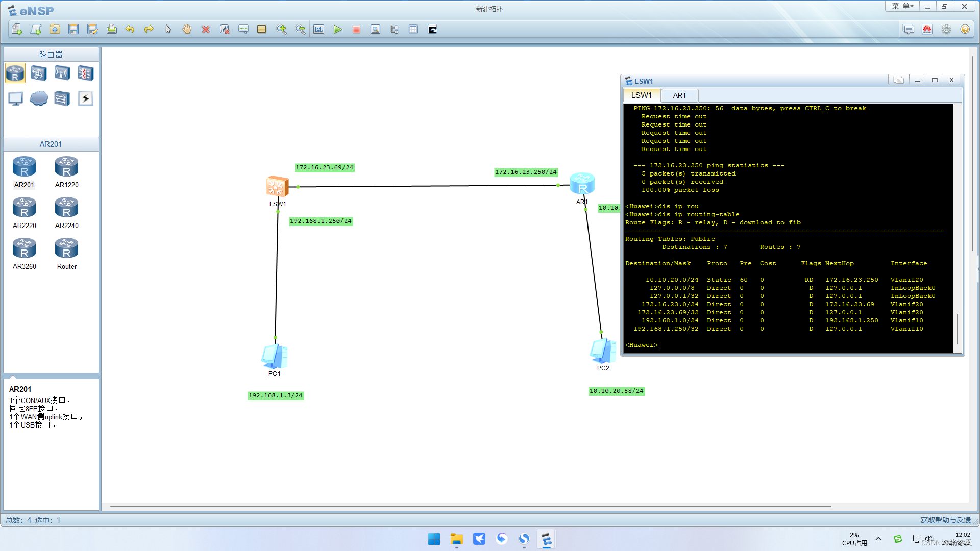
Task: Click the terminal vertical scrollbar
Action: (958, 329)
